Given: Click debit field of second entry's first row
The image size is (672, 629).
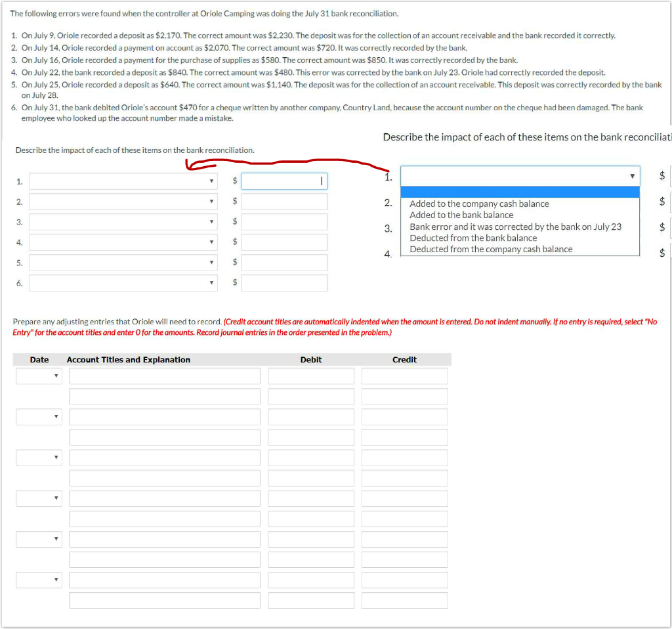Looking at the screenshot, I should tap(311, 417).
